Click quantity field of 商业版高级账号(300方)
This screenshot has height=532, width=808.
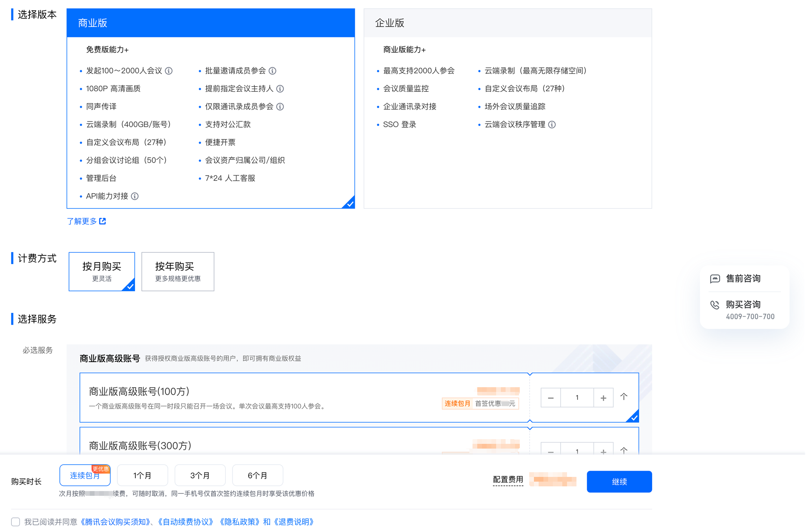(x=577, y=449)
